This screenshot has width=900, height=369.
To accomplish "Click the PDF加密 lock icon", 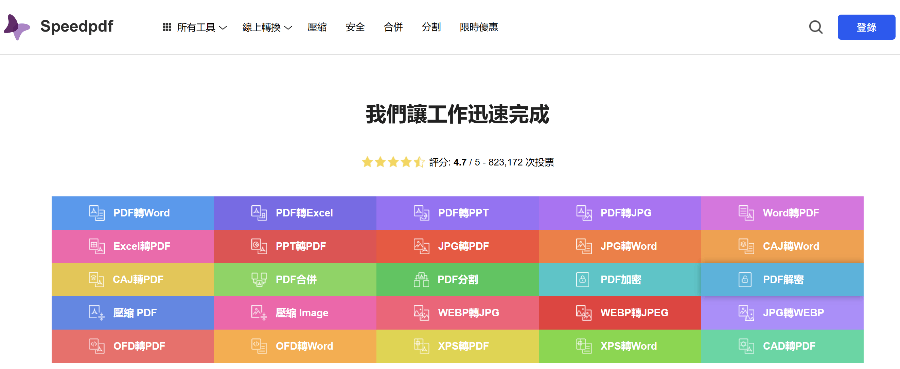I will pos(583,279).
